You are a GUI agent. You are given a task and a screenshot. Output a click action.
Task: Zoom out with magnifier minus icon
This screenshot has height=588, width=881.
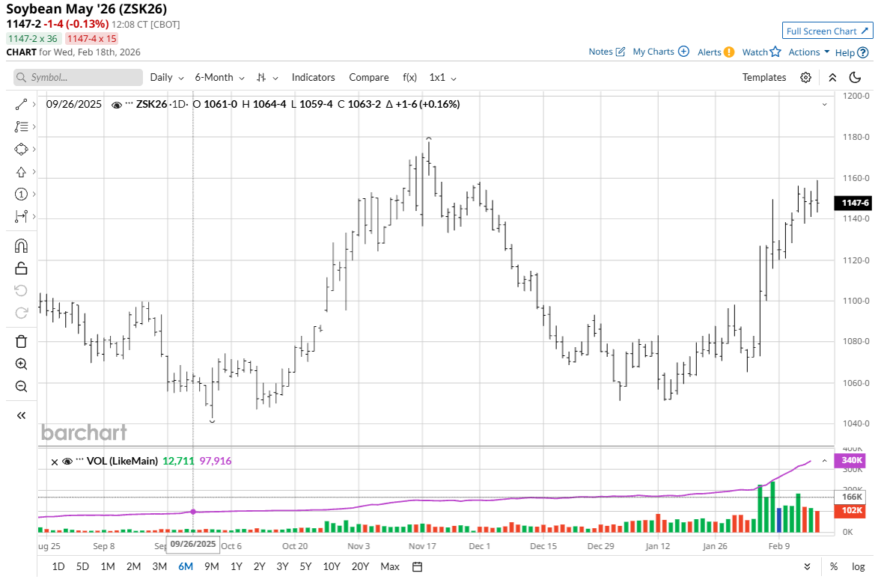coord(22,386)
